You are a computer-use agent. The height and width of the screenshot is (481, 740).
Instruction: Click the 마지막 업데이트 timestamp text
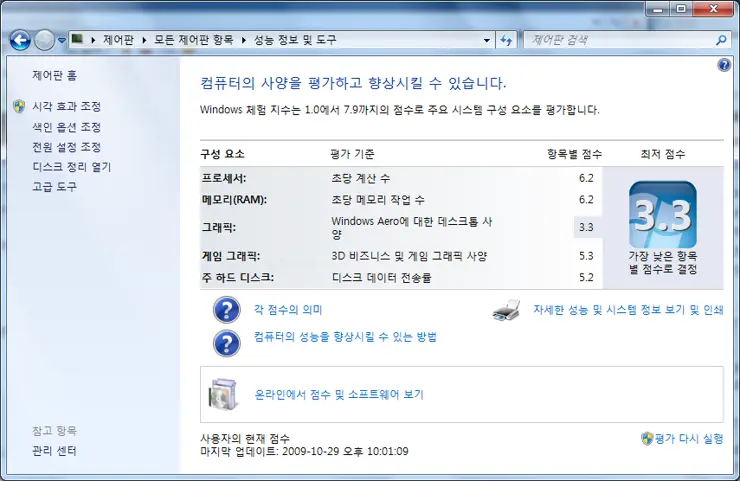pyautogui.click(x=304, y=451)
